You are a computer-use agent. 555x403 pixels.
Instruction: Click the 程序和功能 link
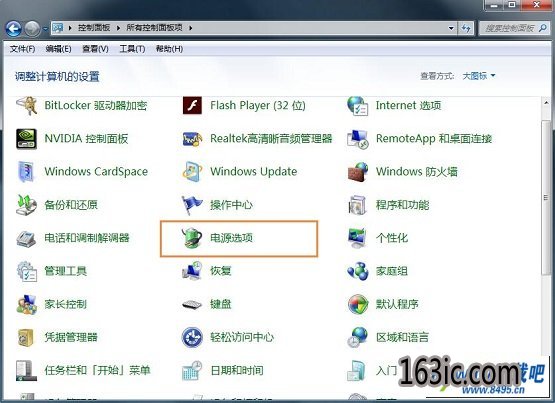[402, 205]
